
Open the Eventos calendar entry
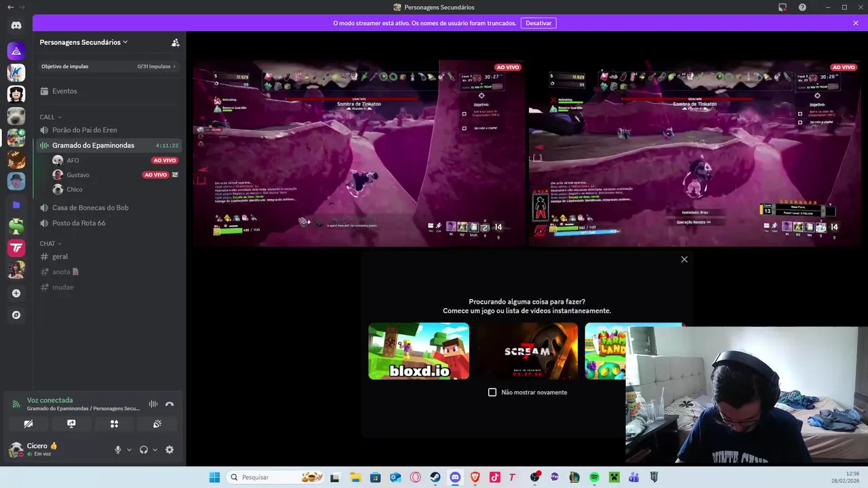coord(108,91)
